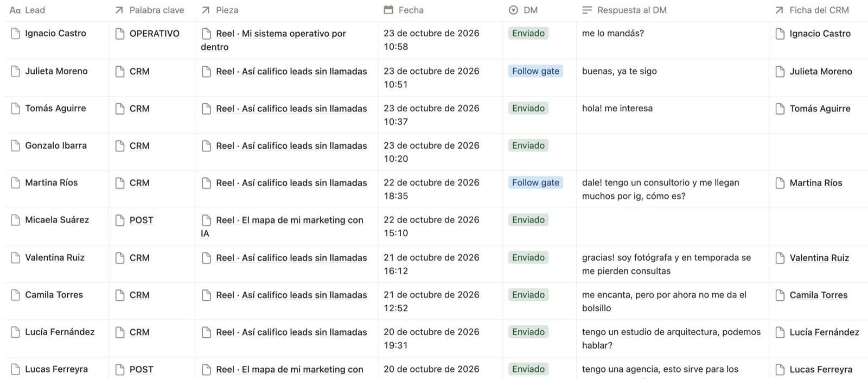Click the Enviado tag in Camila Torres row

pos(528,295)
